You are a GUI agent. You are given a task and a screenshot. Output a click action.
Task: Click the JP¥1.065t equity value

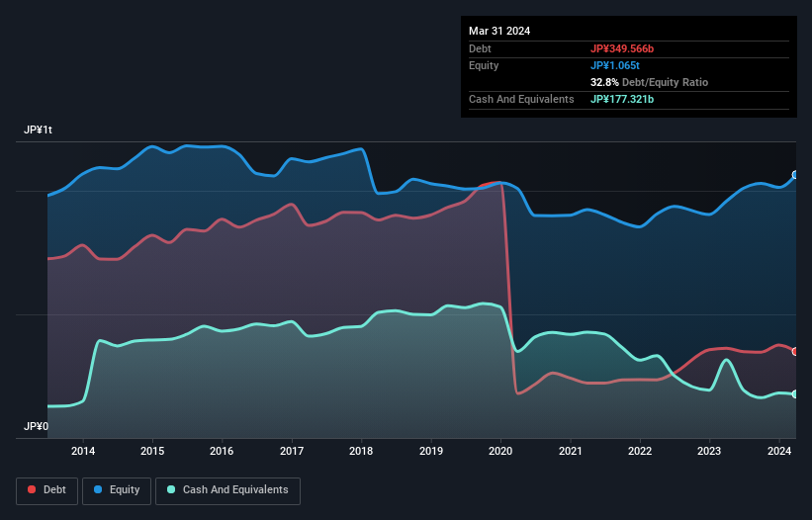click(x=615, y=65)
